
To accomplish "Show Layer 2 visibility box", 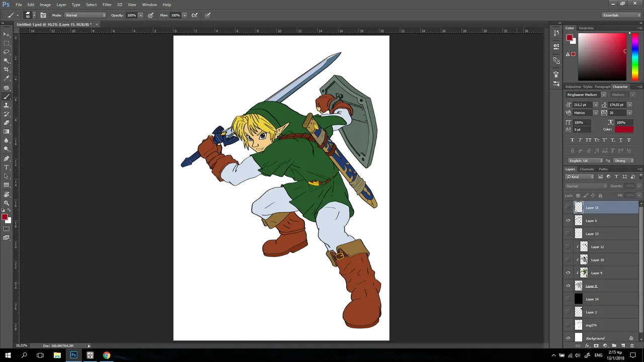I will coord(569,312).
